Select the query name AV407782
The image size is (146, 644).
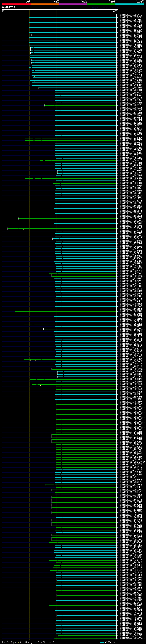coord(8,7)
